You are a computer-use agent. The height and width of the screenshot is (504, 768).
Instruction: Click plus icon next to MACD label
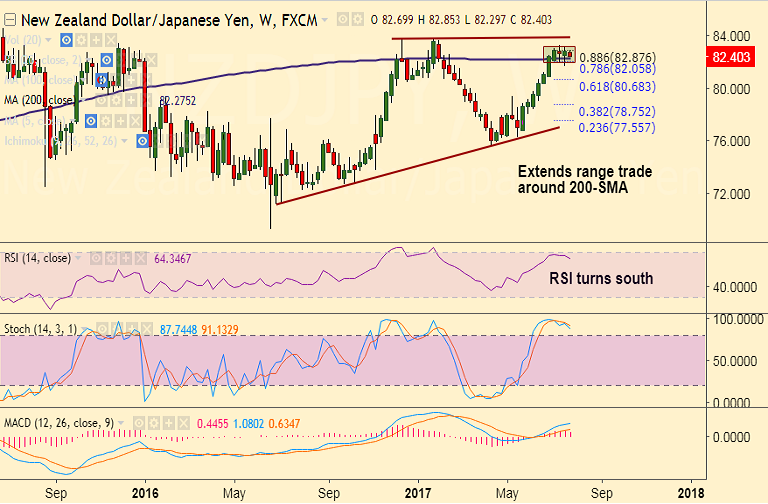coord(169,423)
